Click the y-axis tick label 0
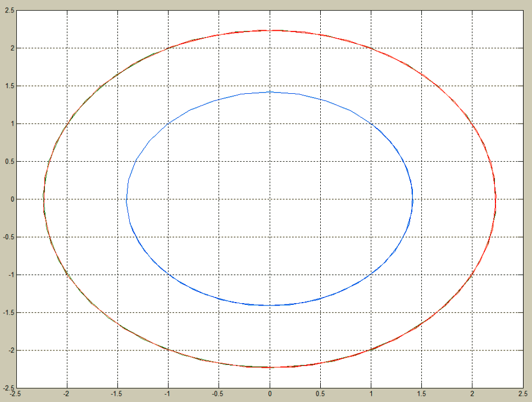The height and width of the screenshot is (402, 532). click(x=12, y=199)
